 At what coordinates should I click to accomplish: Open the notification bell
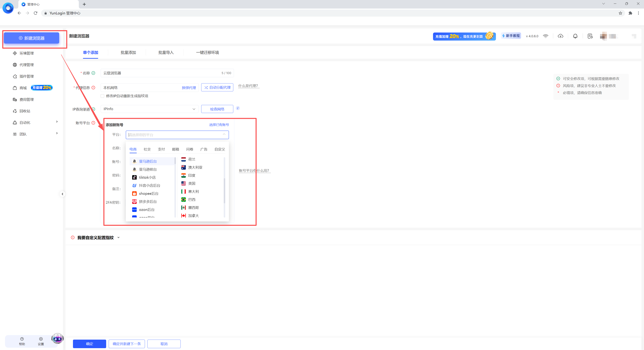click(575, 36)
